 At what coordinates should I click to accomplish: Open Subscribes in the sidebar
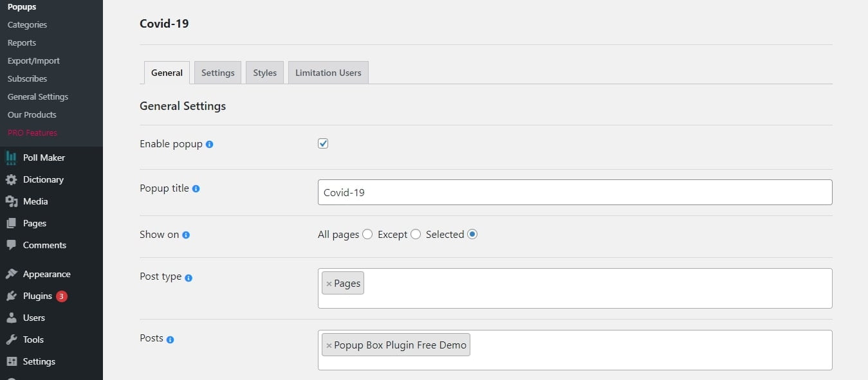[x=27, y=78]
